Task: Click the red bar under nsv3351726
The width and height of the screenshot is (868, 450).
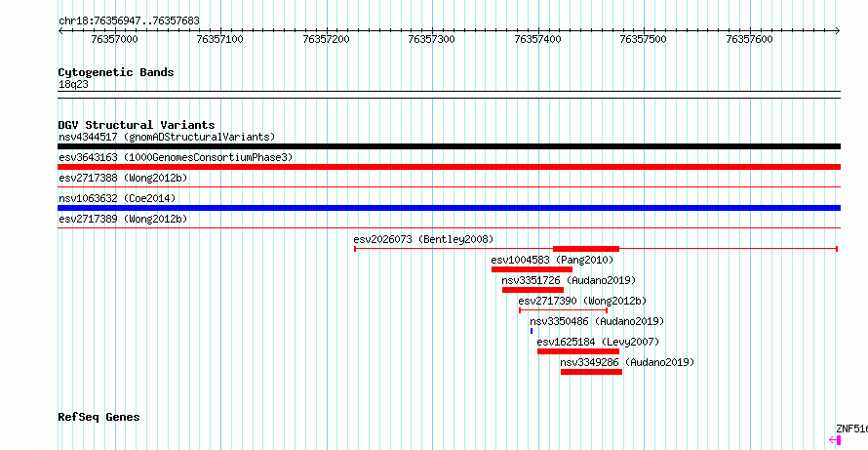Action: tap(533, 290)
